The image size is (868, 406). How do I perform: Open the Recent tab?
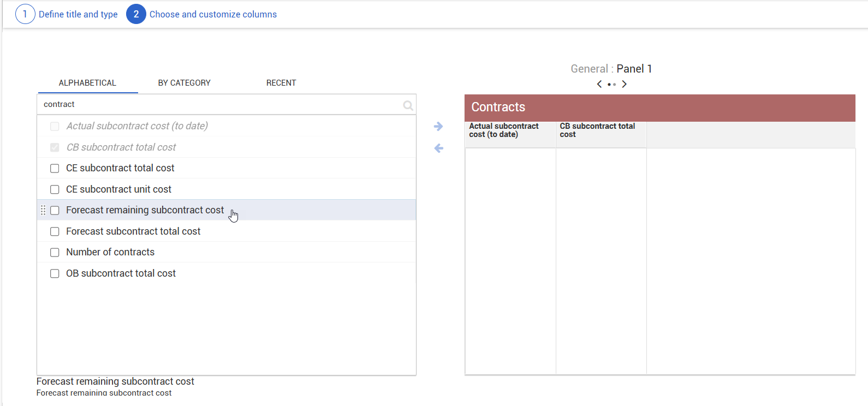(x=281, y=83)
